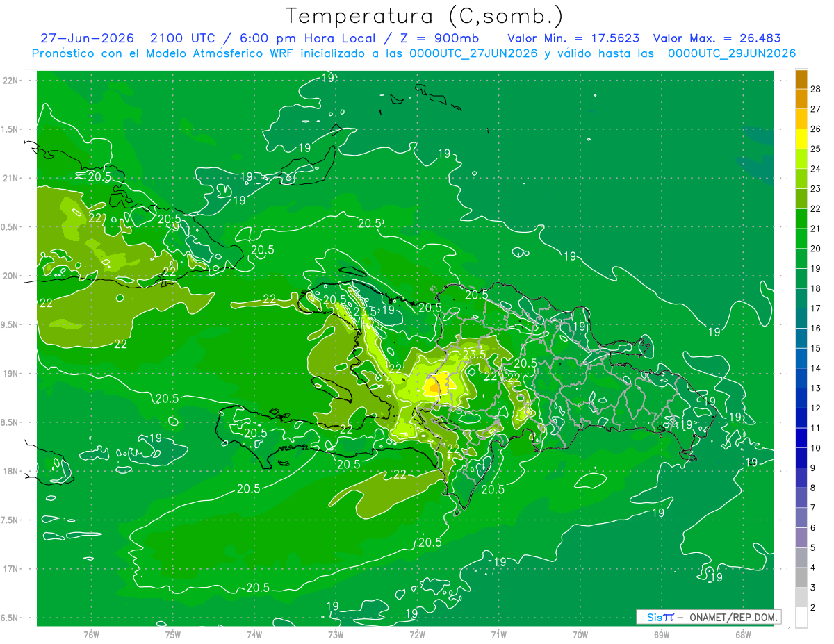Pick the olive green swatch between 22 and 23
This screenshot has height=644, width=834.
[x=801, y=199]
